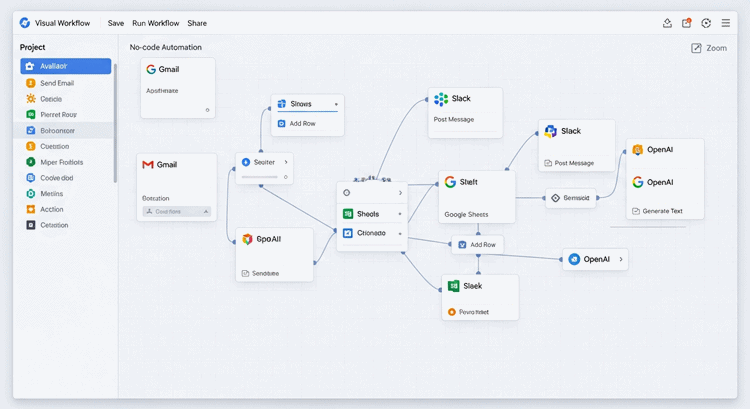Click the green Sheets icon in center node
The image size is (750, 409).
pos(347,214)
